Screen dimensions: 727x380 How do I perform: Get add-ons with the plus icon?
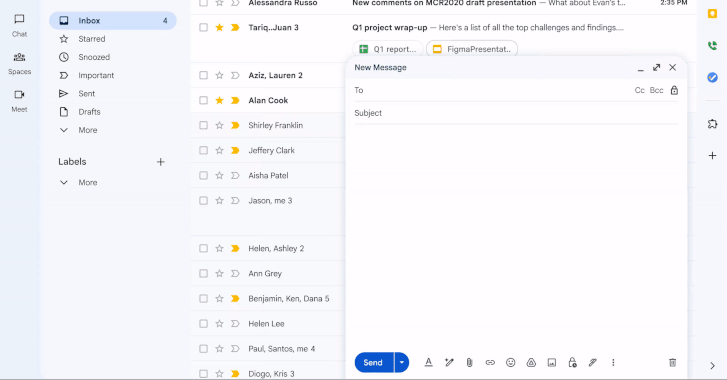pos(712,156)
